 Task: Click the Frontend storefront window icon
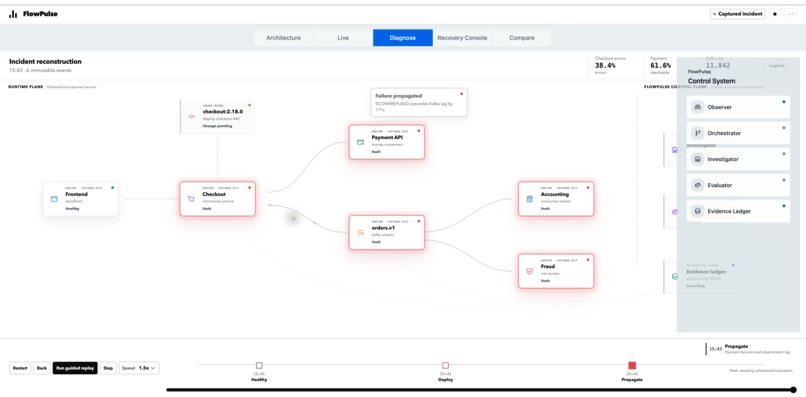point(54,198)
